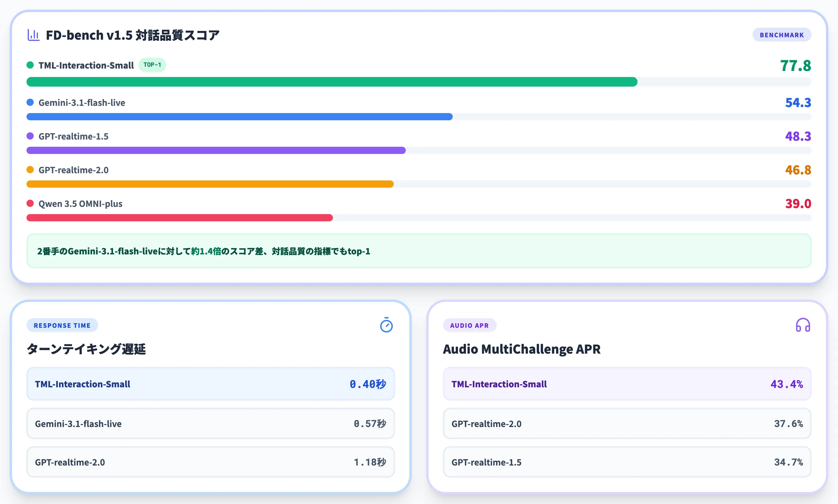This screenshot has height=504, width=838.
Task: Click the RESPONSE TIME tag
Action: 62,325
